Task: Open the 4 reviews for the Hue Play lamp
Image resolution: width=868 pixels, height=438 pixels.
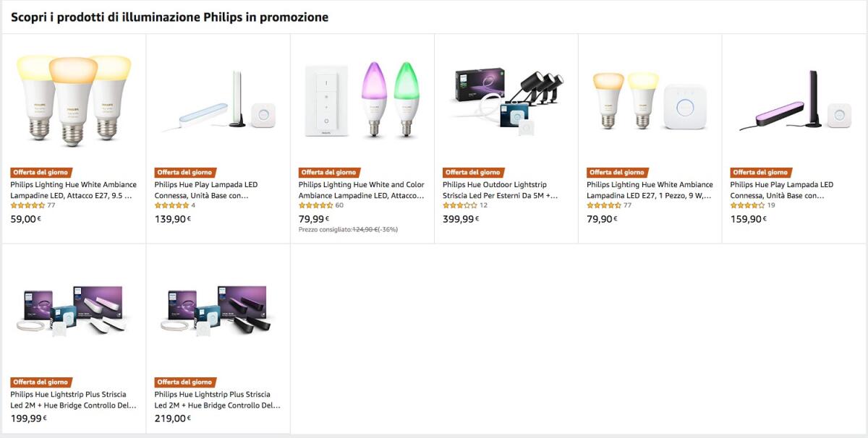Action: 174,205
